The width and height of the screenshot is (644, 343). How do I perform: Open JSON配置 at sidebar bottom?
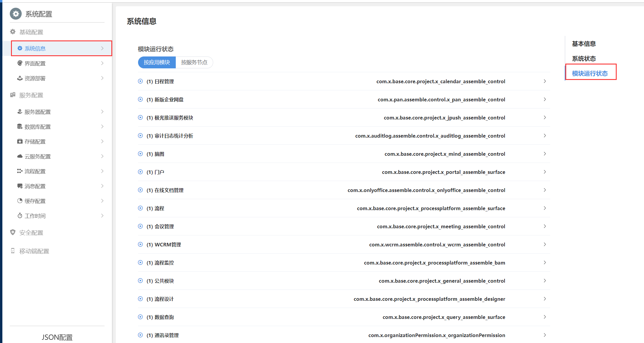(57, 337)
